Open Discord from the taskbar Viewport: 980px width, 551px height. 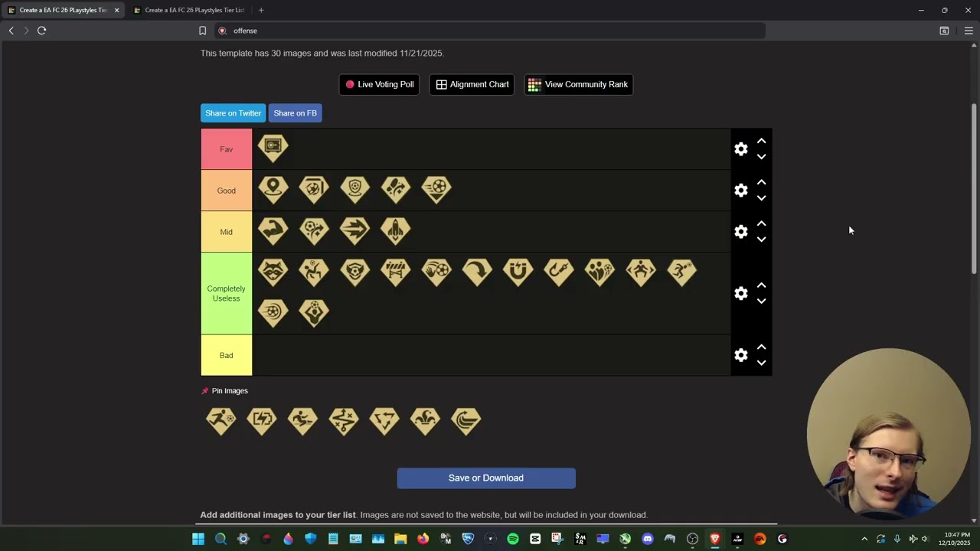pos(648,539)
